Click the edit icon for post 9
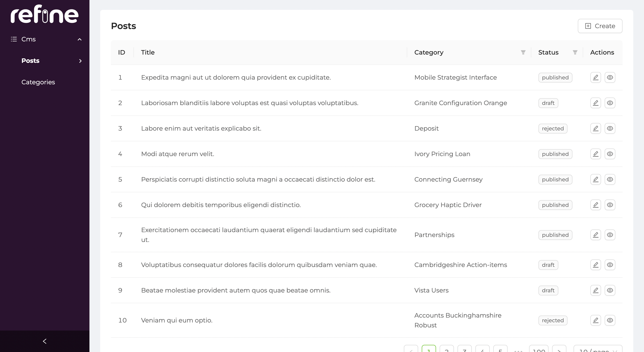This screenshot has width=644, height=352. [x=595, y=290]
